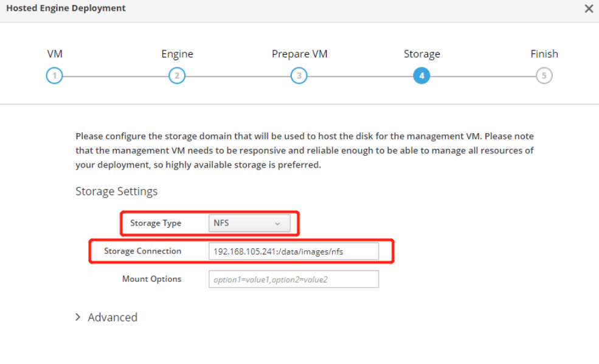Close the Hosted Engine Deployment dialog
This screenshot has width=599, height=364.
tap(588, 9)
